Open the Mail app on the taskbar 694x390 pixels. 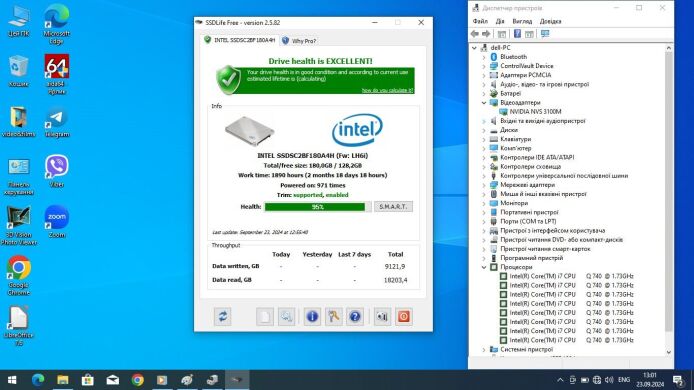pyautogui.click(x=112, y=380)
